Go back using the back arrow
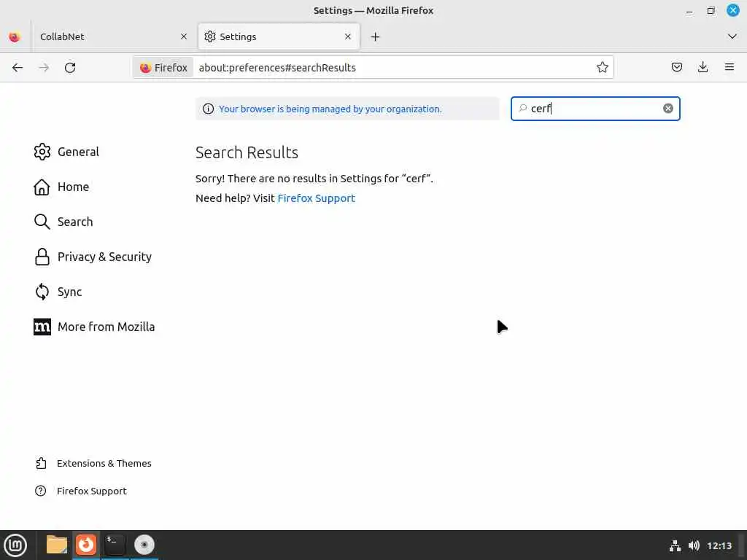The width and height of the screenshot is (747, 560). coord(18,68)
